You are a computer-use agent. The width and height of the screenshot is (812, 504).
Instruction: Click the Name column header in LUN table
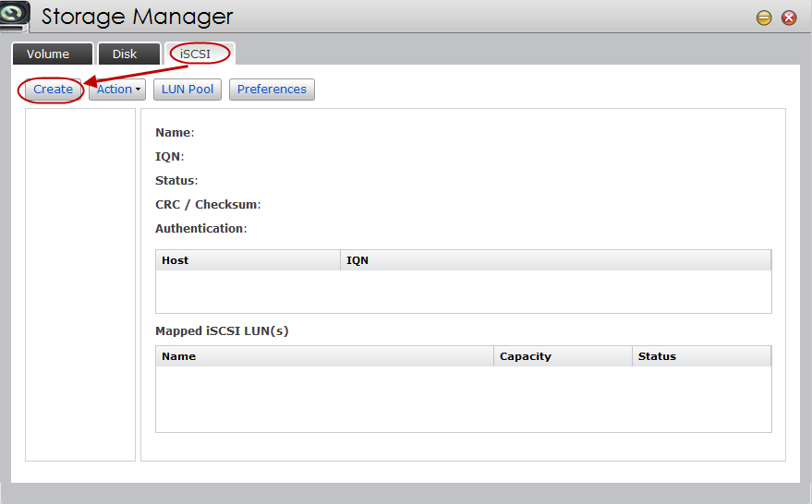tap(324, 356)
